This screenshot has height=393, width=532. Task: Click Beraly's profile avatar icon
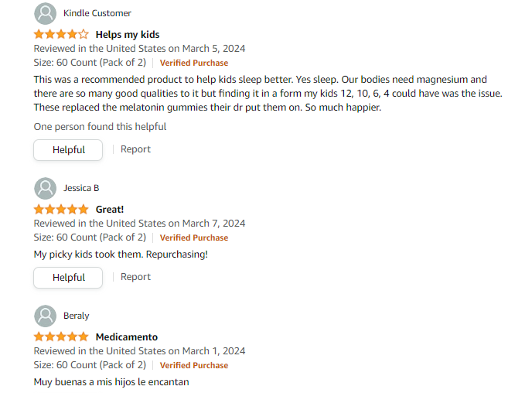(x=46, y=316)
